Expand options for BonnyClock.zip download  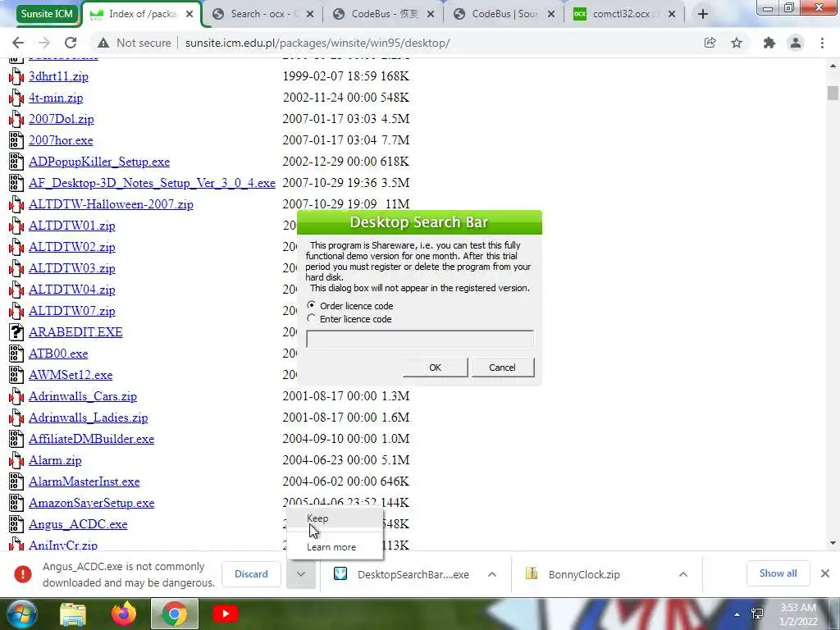(x=683, y=574)
